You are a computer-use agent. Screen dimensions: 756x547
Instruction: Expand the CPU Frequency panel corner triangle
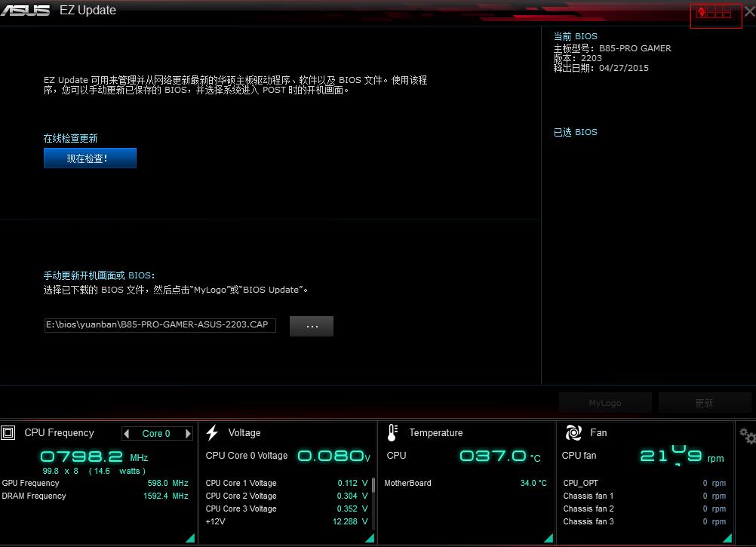tap(190, 538)
